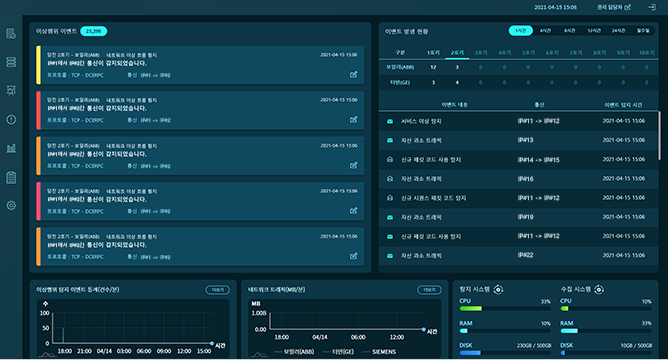Viewport: 668px width, 360px height.
Task: Open detail icon on pink-bar event card
Action: pyautogui.click(x=354, y=210)
